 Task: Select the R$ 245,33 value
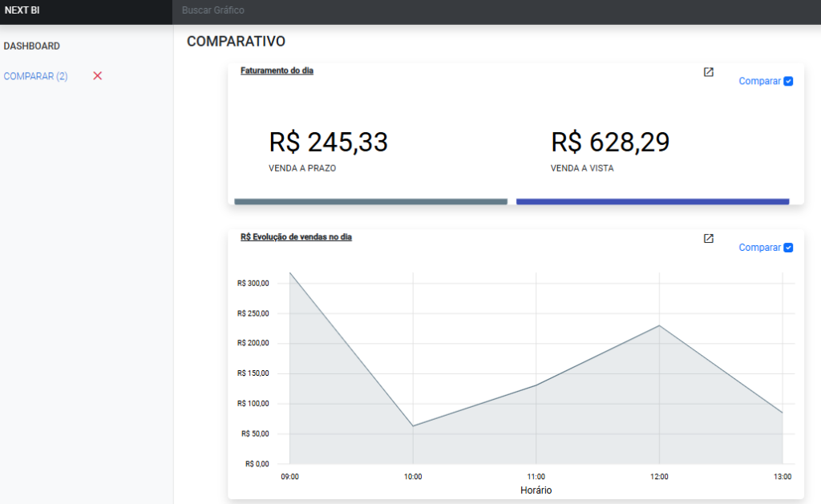(328, 143)
